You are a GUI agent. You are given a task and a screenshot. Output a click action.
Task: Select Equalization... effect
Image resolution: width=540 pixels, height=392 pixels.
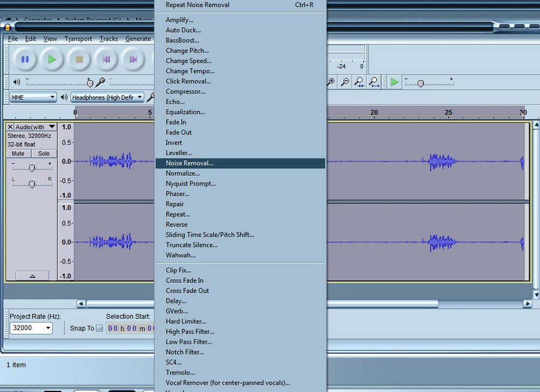click(x=240, y=112)
